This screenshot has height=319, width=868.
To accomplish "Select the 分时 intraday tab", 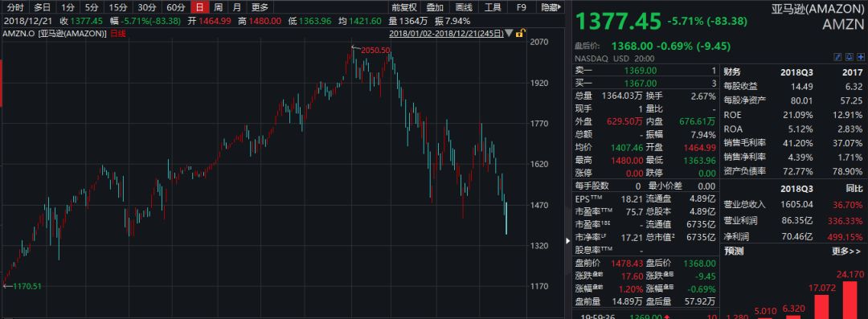I will pos(15,7).
